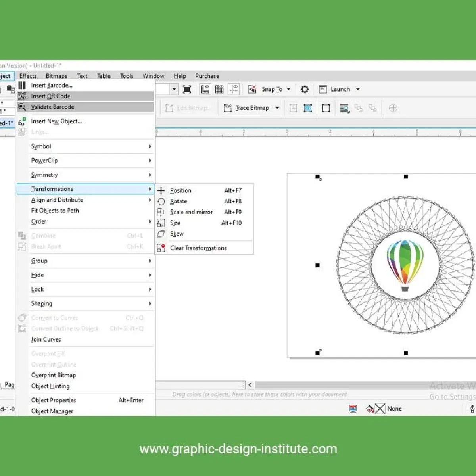
Task: Click the Rotate icon in submenu
Action: point(161,202)
